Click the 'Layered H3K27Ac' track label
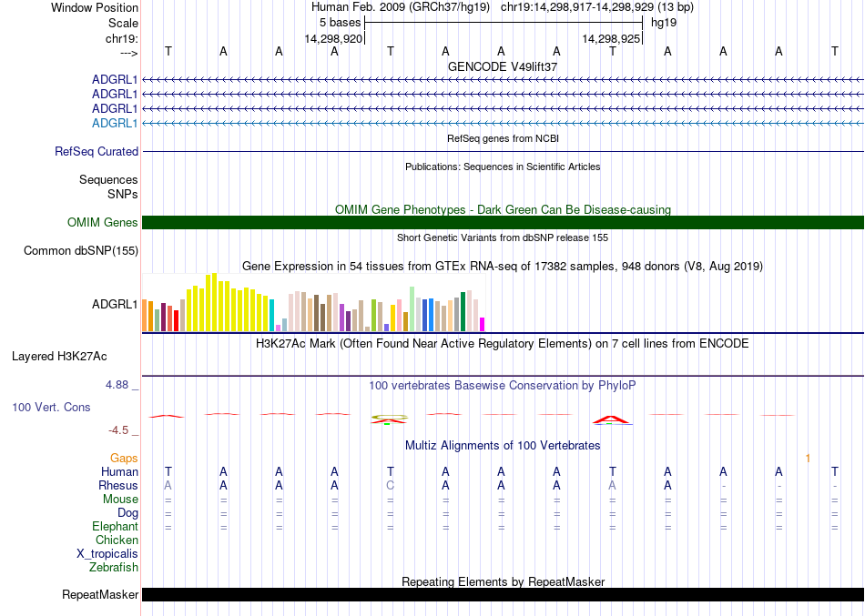This screenshot has height=616, width=865. pyautogui.click(x=59, y=356)
